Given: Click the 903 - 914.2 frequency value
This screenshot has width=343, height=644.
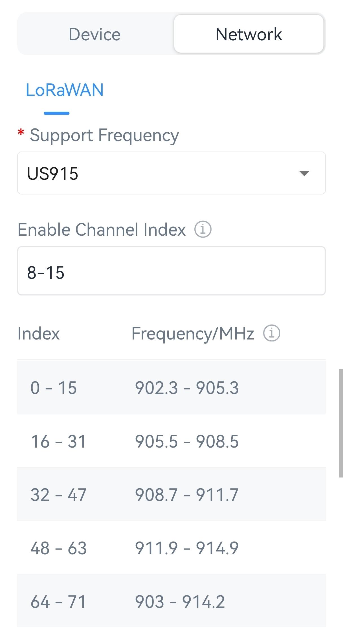Looking at the screenshot, I should [x=180, y=602].
